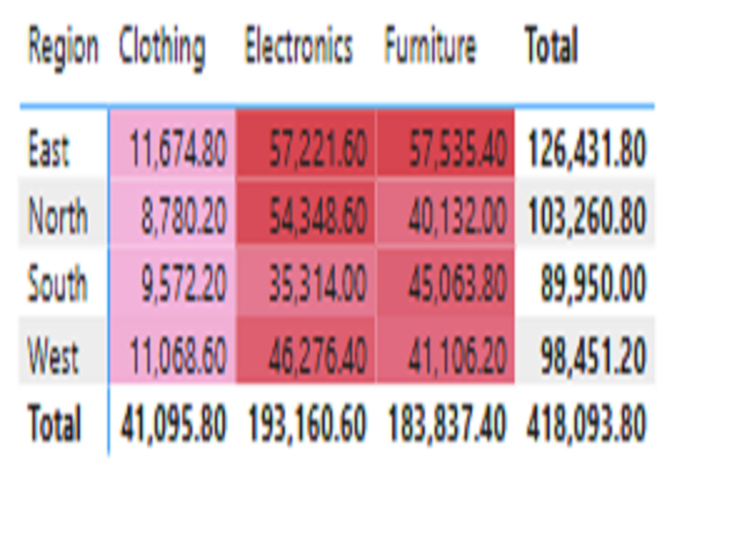Click the Total column header
Viewport: 747px width, 560px height.
551,46
